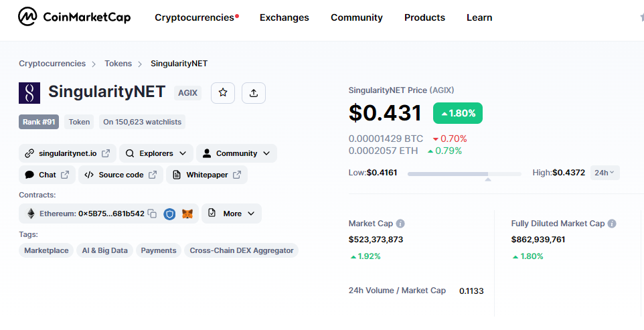Click the High $0.4372 value
This screenshot has height=330, width=644.
click(x=568, y=173)
